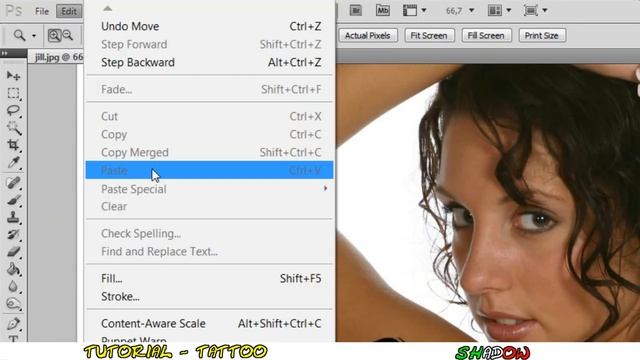This screenshot has width=640, height=360.
Task: Choose Step Backward
Action: coord(209,62)
